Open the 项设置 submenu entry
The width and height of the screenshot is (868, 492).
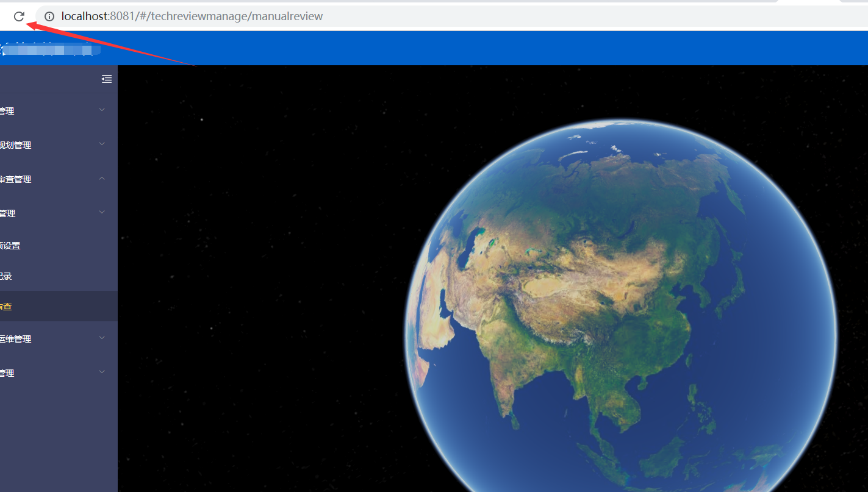(x=59, y=246)
